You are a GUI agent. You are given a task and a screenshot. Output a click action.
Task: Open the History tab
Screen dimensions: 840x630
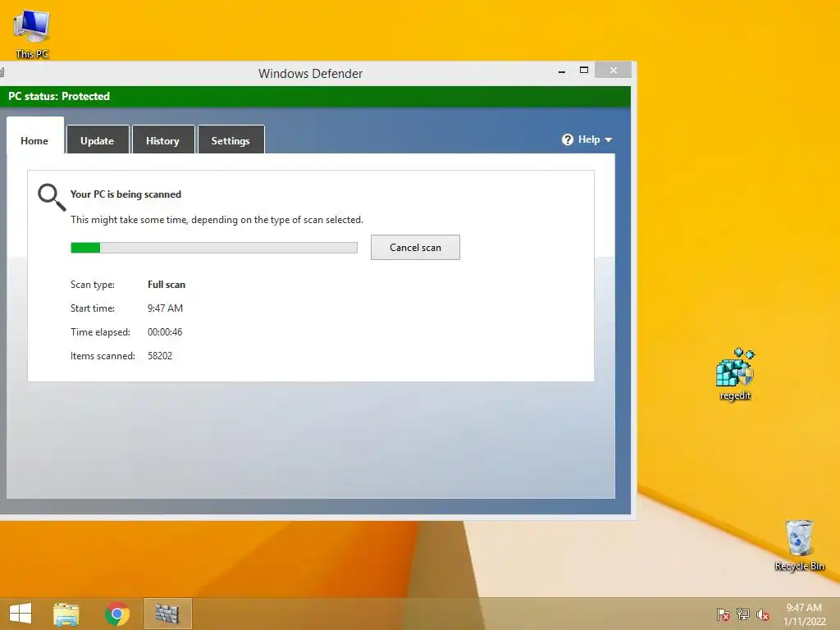coord(163,141)
